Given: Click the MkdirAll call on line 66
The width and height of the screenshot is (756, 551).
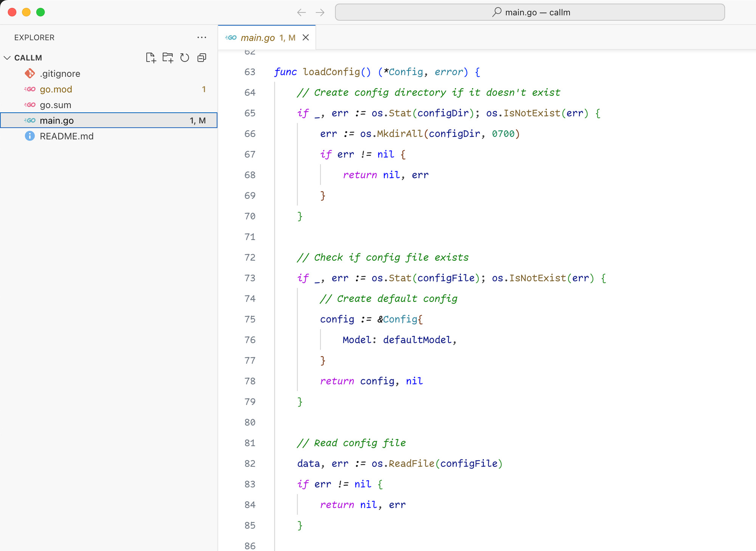Looking at the screenshot, I should (400, 133).
